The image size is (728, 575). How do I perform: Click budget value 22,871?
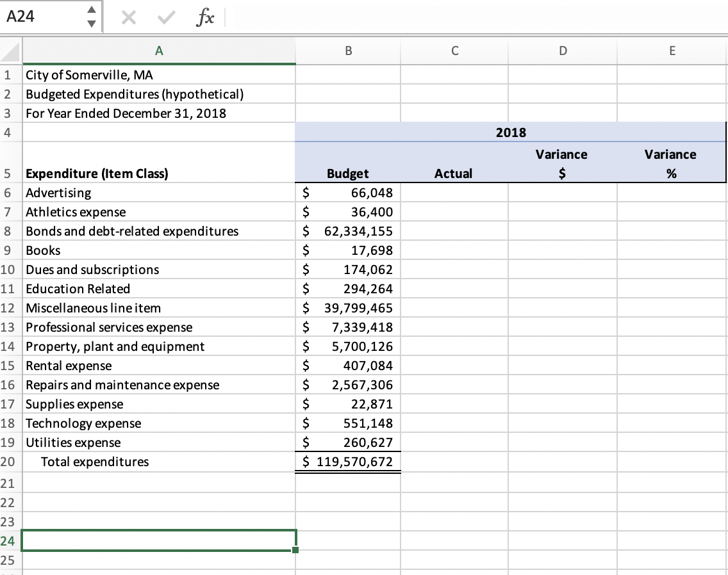click(348, 404)
